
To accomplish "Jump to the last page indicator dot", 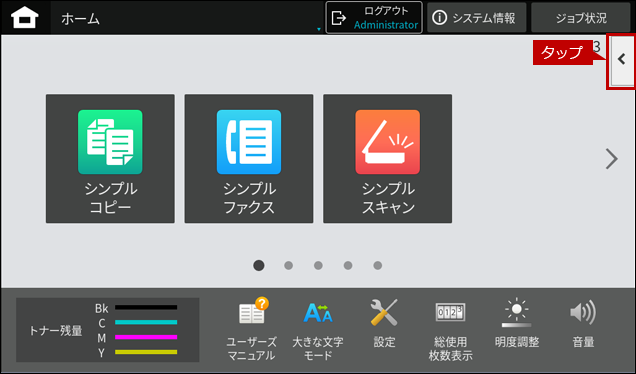I will coord(378,265).
